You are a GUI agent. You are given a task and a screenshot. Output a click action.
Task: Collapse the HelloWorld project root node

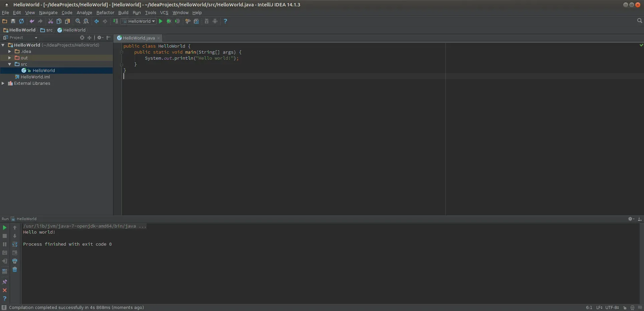3,45
